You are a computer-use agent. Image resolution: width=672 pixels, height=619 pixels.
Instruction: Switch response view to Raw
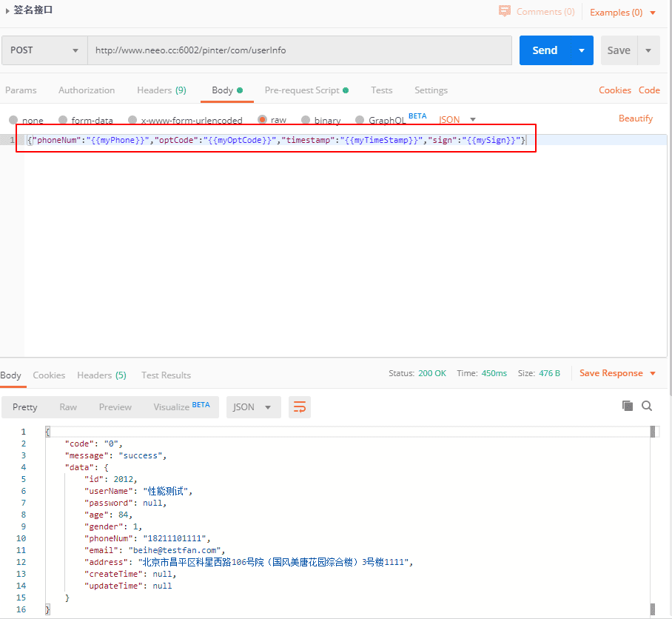tap(68, 407)
